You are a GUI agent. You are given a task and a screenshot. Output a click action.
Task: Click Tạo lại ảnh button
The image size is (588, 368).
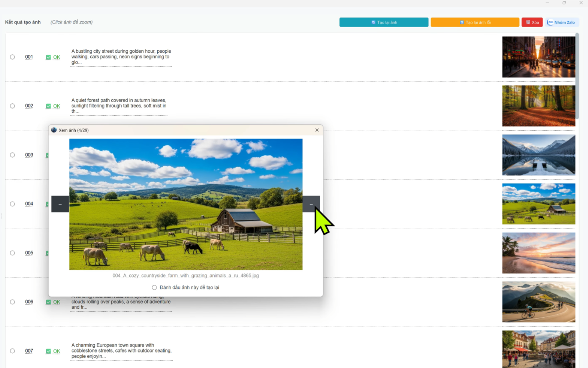pyautogui.click(x=384, y=22)
